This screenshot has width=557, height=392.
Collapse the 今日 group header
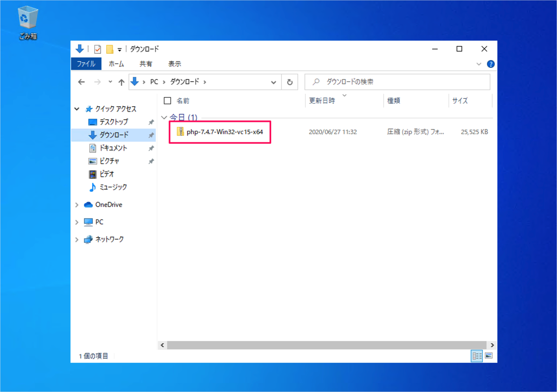click(164, 117)
